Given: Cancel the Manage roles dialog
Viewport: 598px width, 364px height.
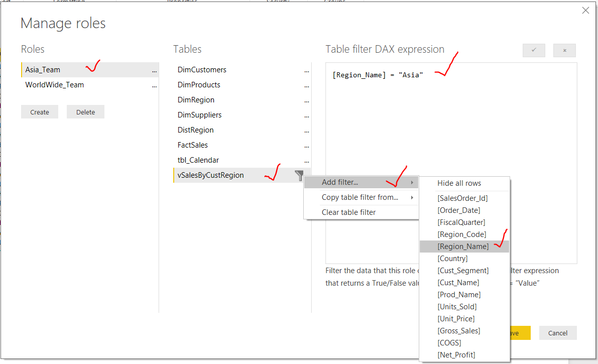Looking at the screenshot, I should coord(557,332).
